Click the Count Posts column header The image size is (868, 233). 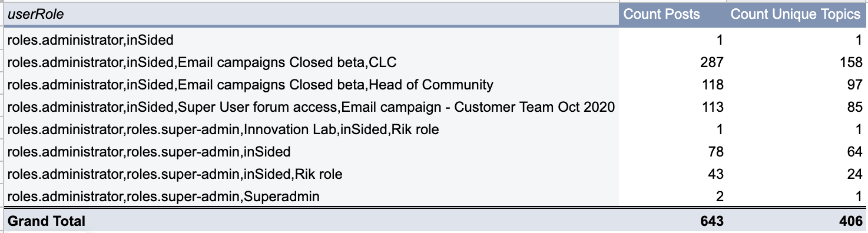[x=662, y=14]
